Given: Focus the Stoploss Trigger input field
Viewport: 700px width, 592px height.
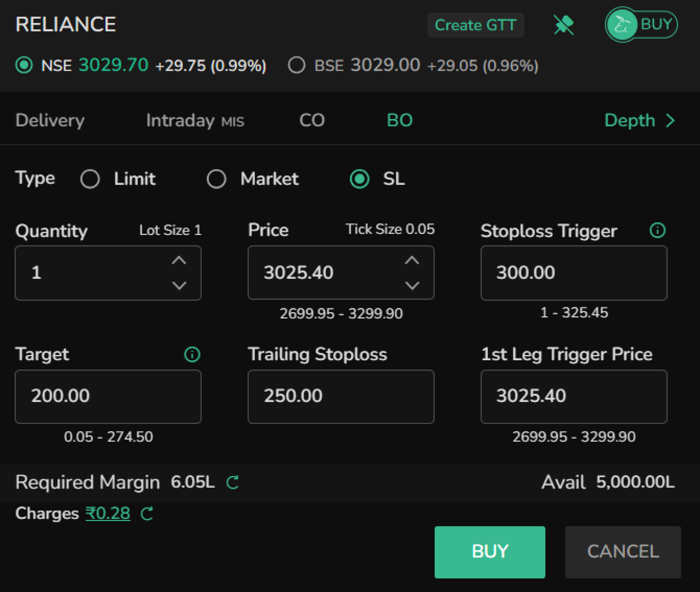Looking at the screenshot, I should click(x=574, y=273).
